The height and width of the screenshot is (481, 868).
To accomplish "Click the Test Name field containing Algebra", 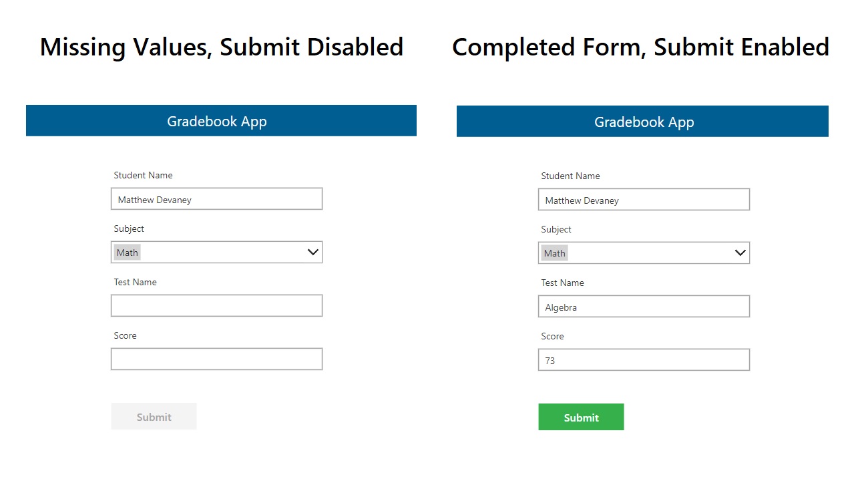I will click(643, 306).
